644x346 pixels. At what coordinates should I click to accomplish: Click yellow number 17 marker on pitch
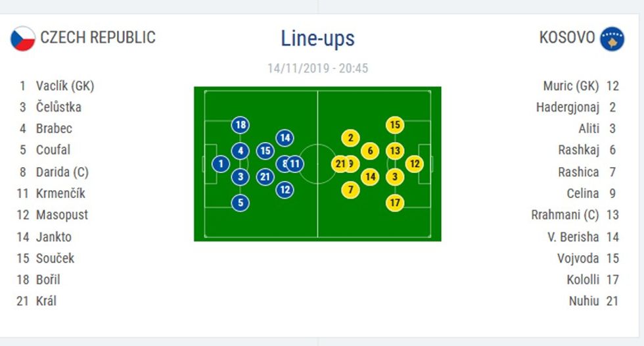click(x=394, y=203)
